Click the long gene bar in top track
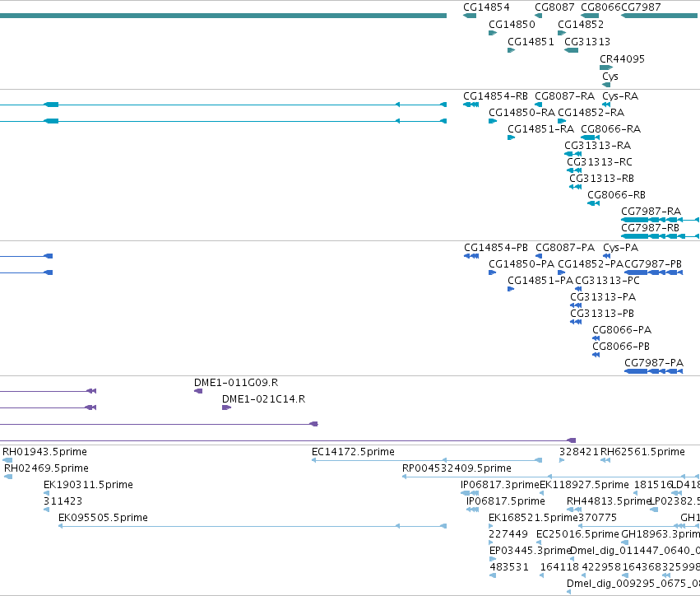 (x=223, y=16)
